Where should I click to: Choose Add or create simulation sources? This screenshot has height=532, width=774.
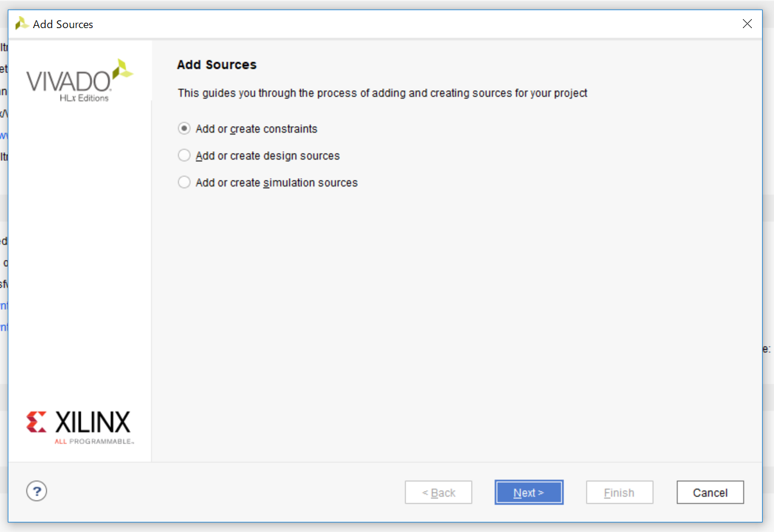pyautogui.click(x=184, y=182)
